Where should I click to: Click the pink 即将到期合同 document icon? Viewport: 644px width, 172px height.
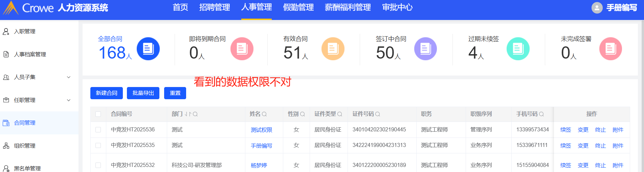(x=242, y=49)
